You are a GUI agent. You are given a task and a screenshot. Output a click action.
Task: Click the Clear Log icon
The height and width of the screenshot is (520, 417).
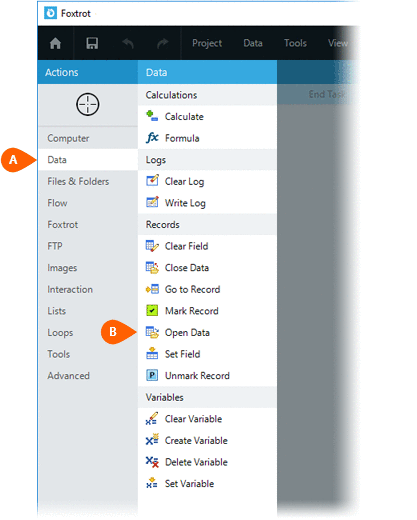[152, 181]
